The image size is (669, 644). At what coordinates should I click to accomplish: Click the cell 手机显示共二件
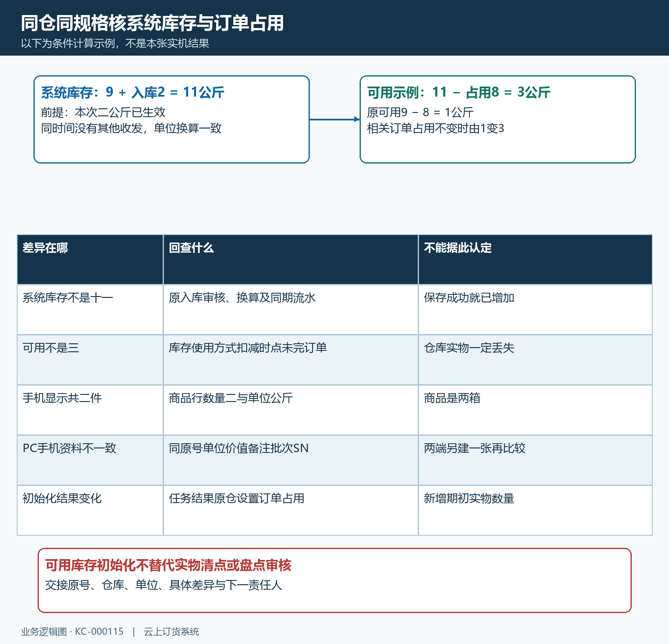[x=90, y=410]
